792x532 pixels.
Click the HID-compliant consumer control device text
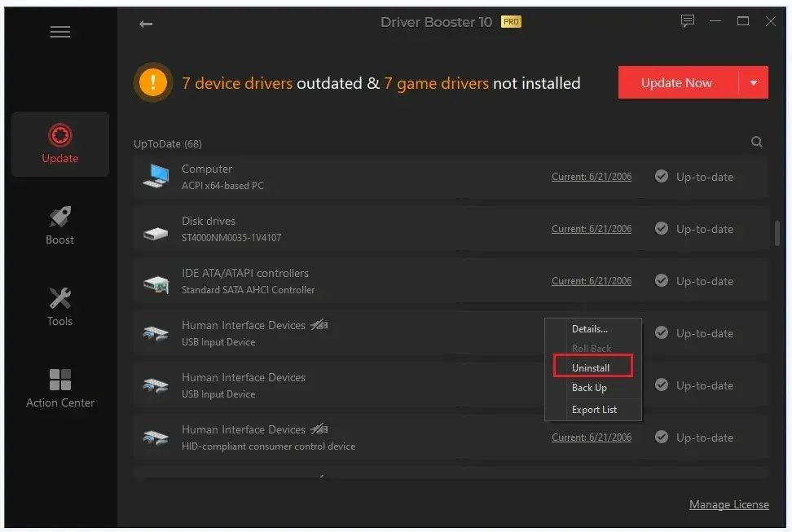[x=268, y=446]
